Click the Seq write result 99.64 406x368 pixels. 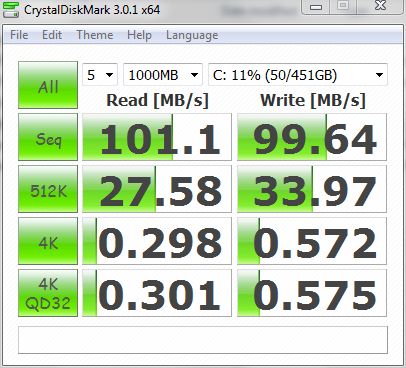click(x=312, y=137)
